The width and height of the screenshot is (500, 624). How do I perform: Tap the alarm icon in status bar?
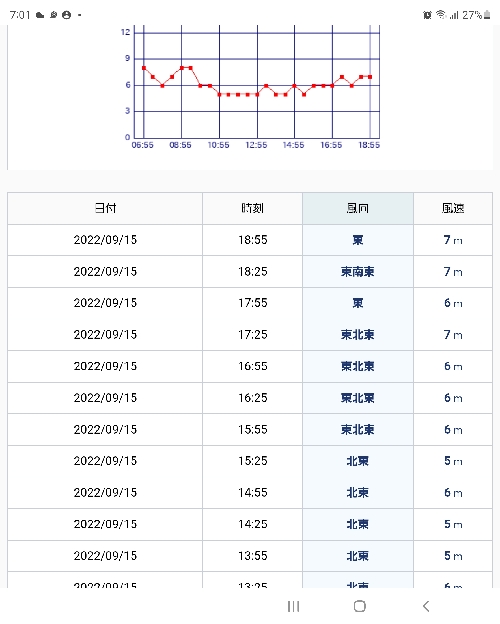427,15
